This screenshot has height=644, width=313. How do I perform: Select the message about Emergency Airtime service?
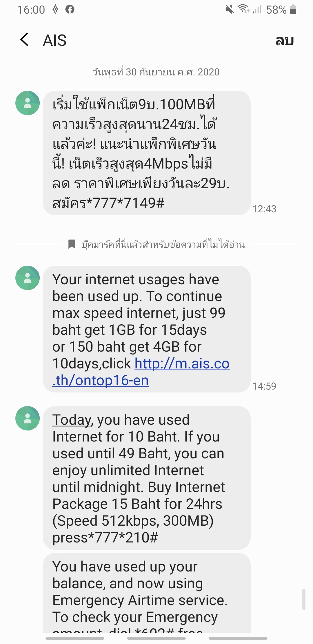[x=147, y=593]
